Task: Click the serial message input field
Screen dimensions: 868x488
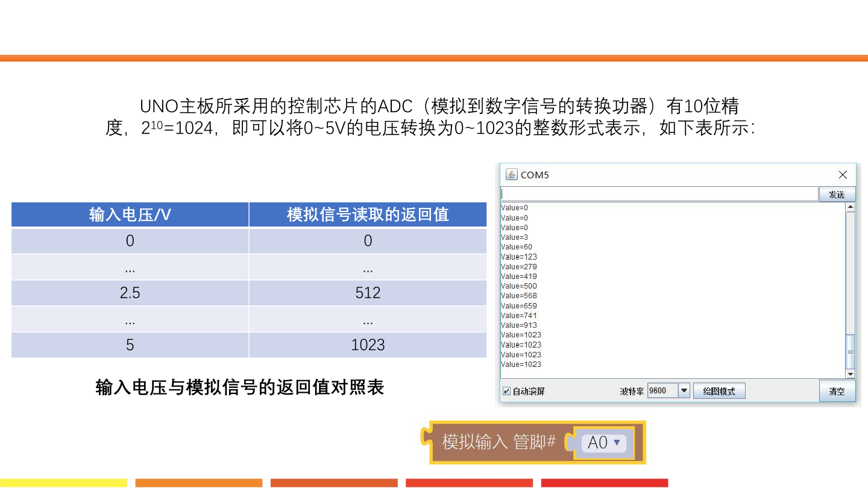Action: [x=659, y=193]
